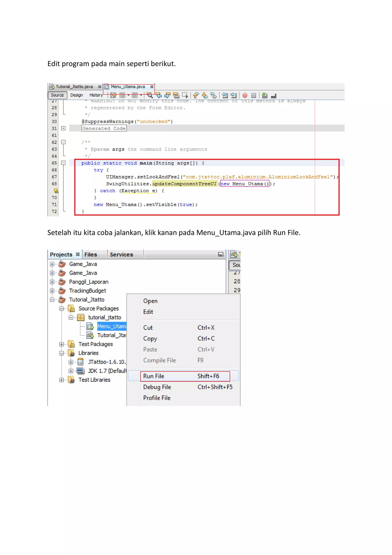Viewport: 392px width, 555px height.
Task: Switch to Design view button
Action: pyautogui.click(x=77, y=95)
